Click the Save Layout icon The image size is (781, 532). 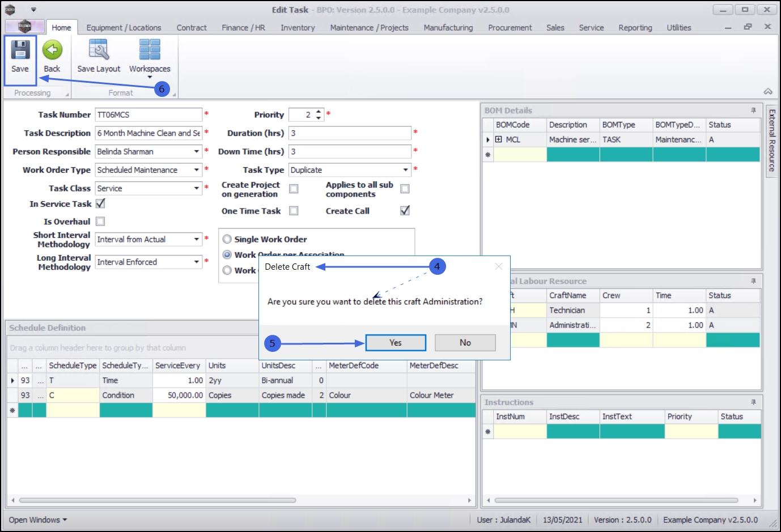click(99, 50)
